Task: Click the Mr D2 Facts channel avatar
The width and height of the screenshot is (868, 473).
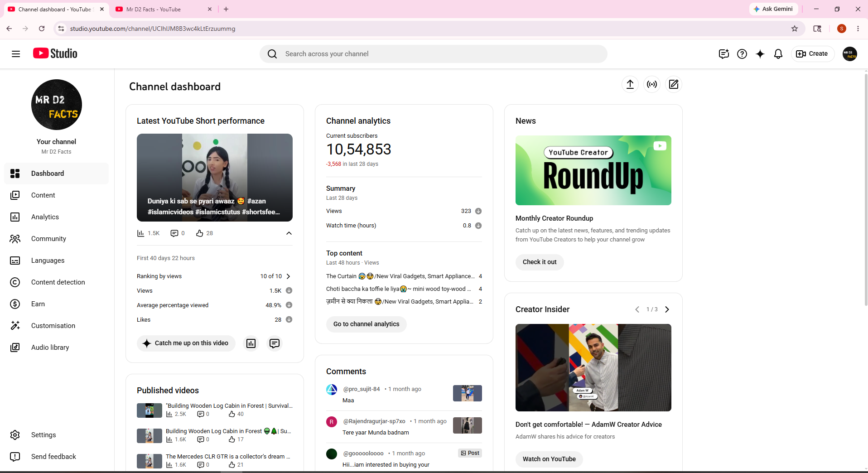Action: 57,105
